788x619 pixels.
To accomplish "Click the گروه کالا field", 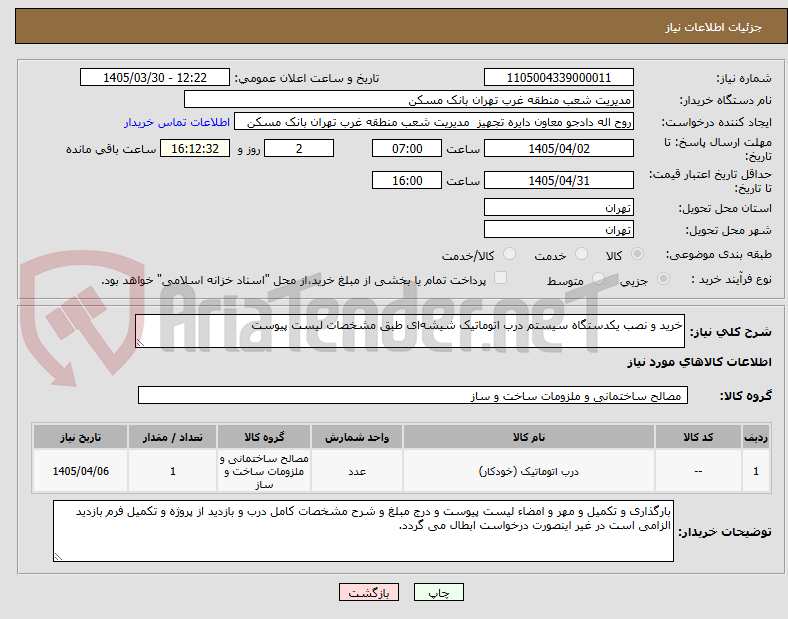I will click(413, 395).
